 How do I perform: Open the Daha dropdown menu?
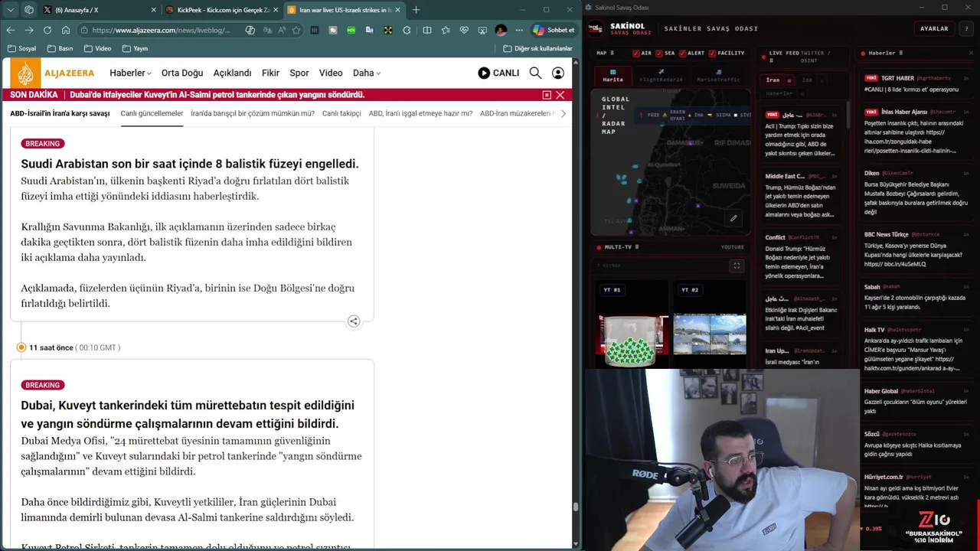click(x=367, y=73)
